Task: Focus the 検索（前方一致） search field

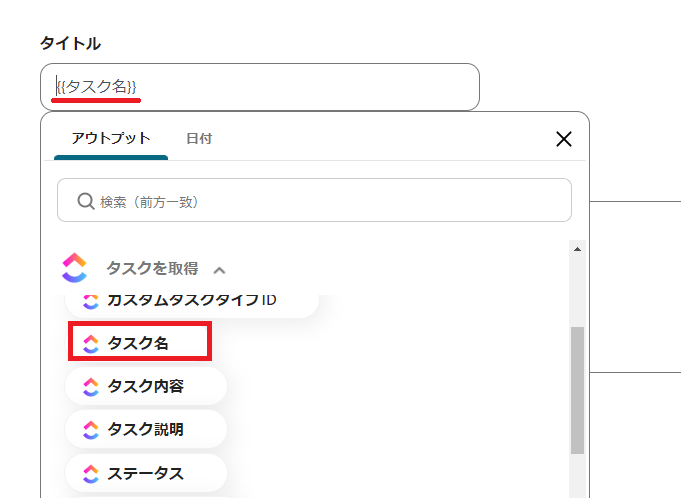Action: 330,201
